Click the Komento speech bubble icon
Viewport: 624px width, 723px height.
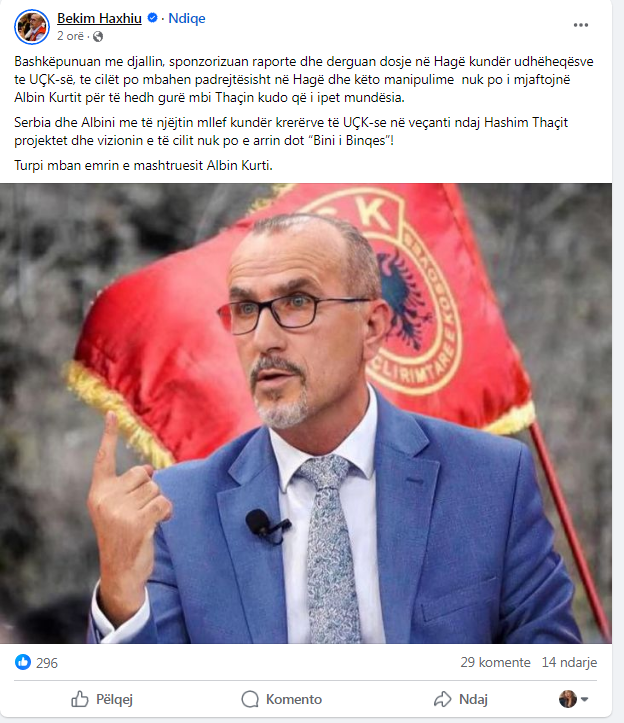250,699
